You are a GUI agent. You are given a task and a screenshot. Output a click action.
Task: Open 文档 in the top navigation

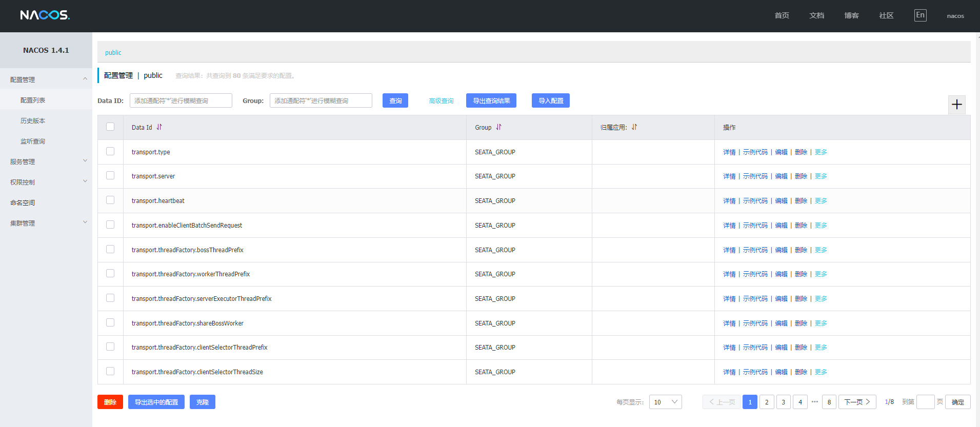point(817,15)
